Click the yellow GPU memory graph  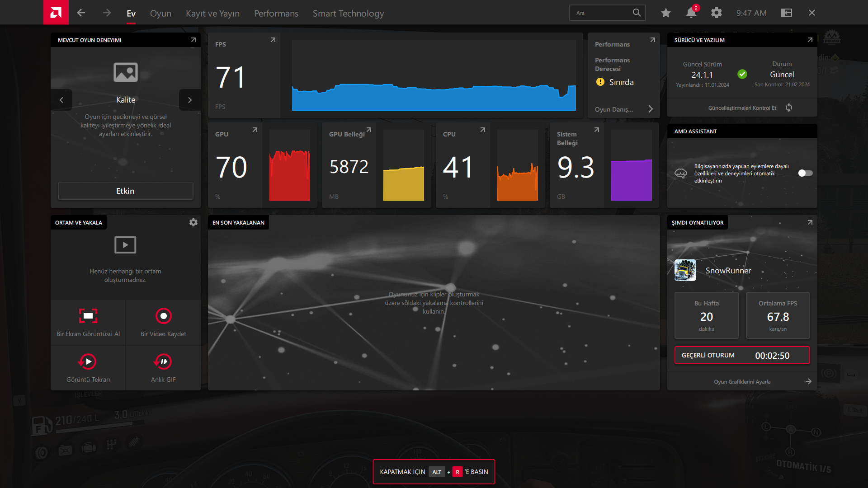click(x=404, y=165)
